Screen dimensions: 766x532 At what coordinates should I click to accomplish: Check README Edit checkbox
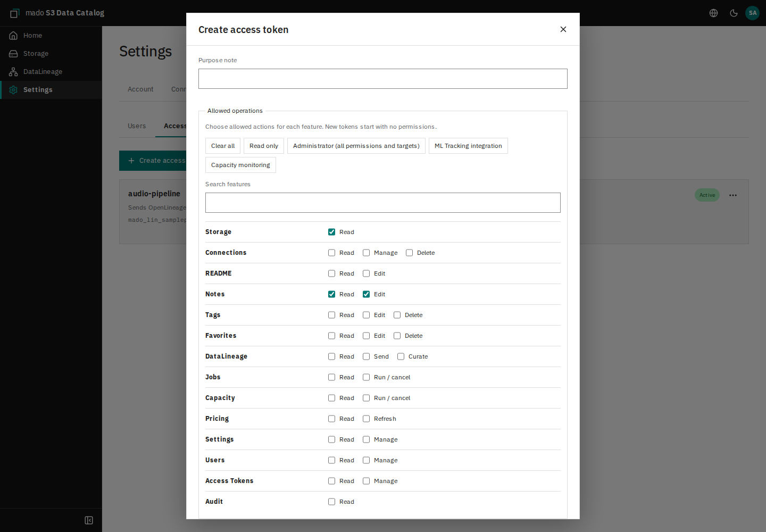(366, 273)
